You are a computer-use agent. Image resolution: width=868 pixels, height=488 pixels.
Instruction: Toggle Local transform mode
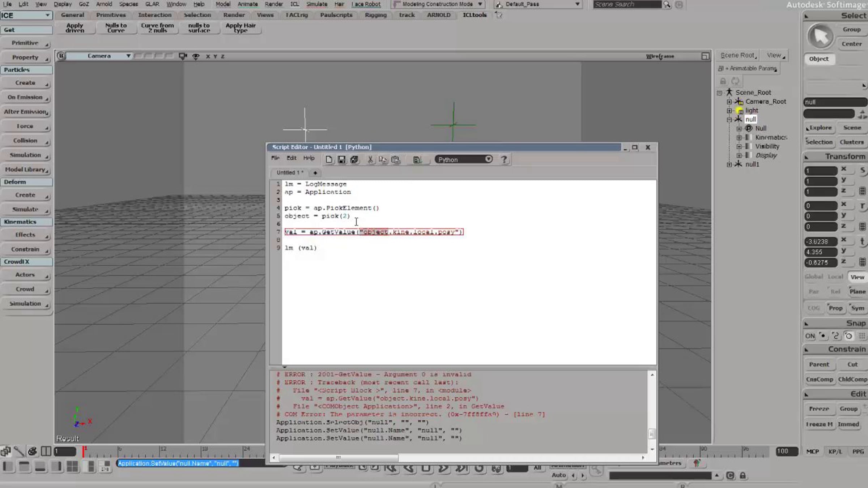[835, 277]
